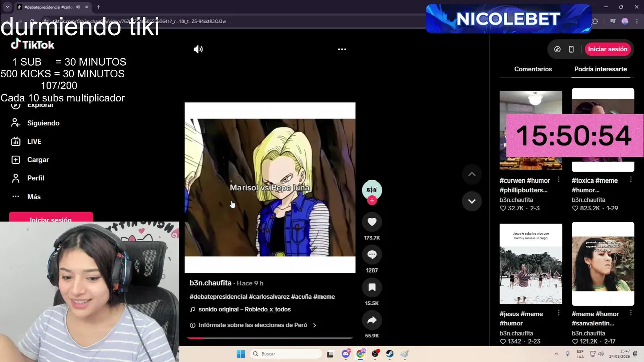Image resolution: width=644 pixels, height=362 pixels.
Task: Seek on the video progress bar
Action: (x=270, y=338)
